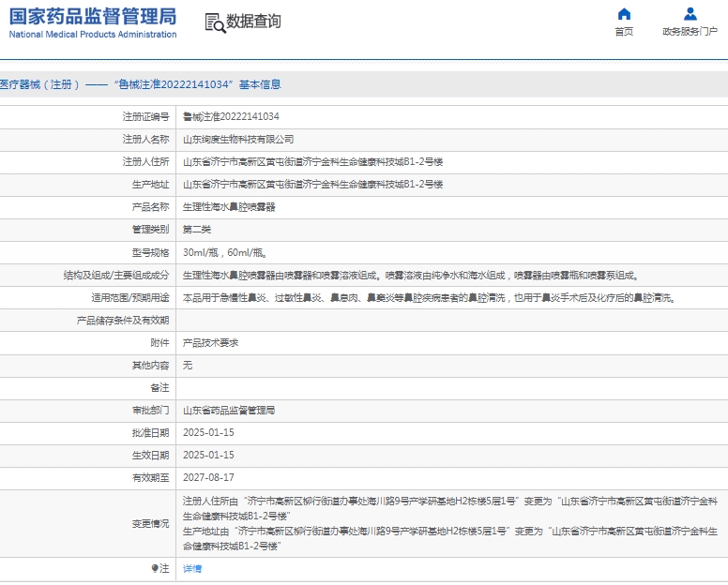Click the 批准日期 row label
Screen dimensions: 728x585
click(x=150, y=433)
